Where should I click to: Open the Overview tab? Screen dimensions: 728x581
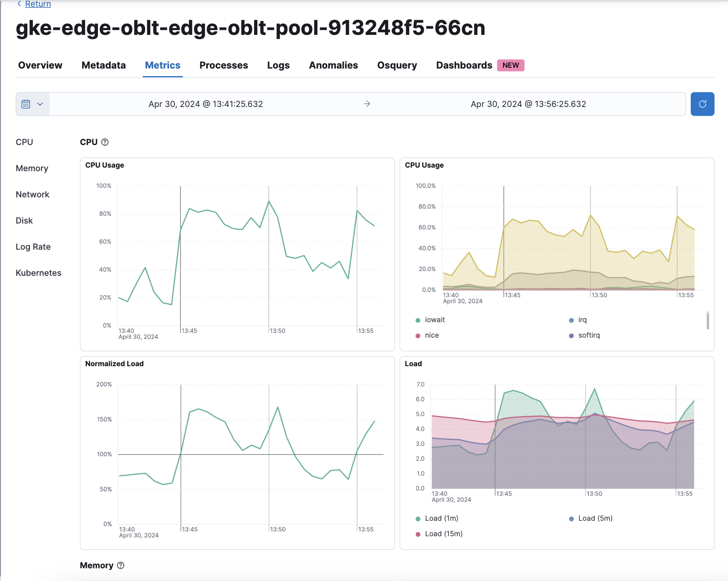click(x=40, y=65)
